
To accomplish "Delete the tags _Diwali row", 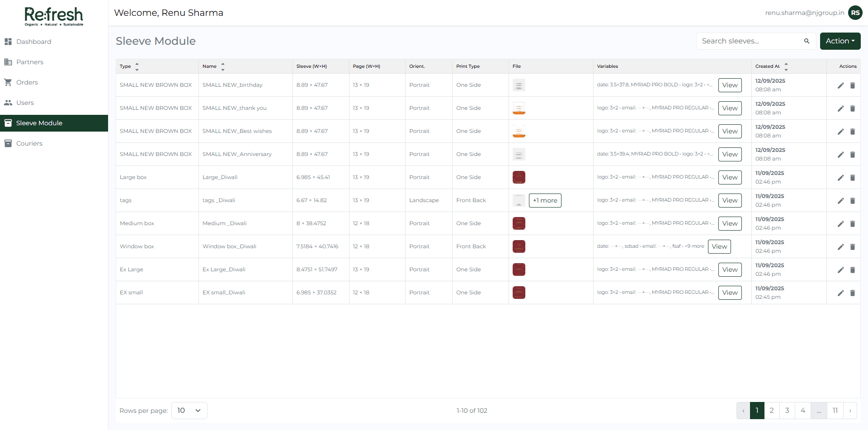I will (x=853, y=201).
